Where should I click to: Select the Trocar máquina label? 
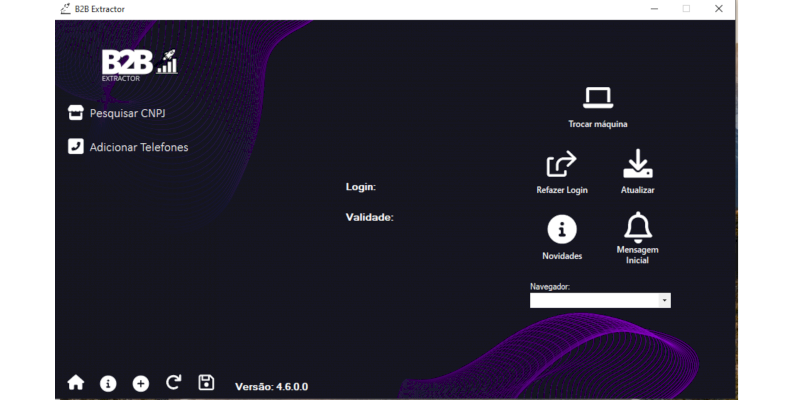598,124
